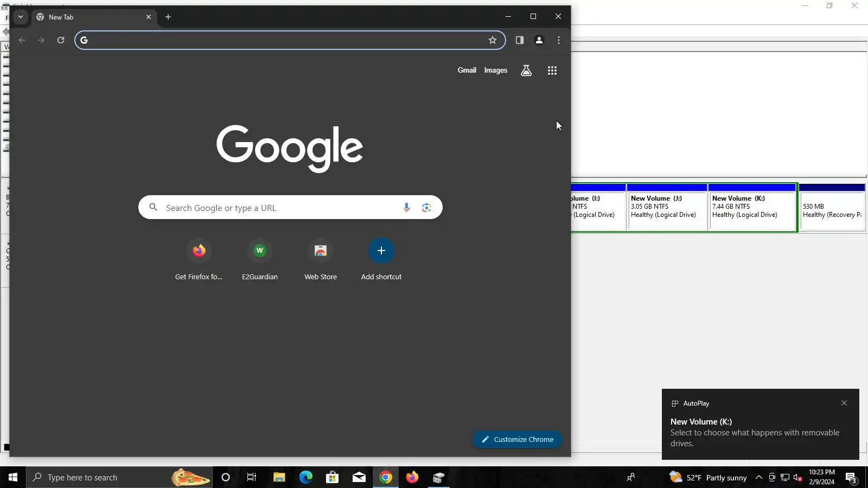Viewport: 868px width, 488px height.
Task: Open Search Labs flask icon
Action: (x=526, y=70)
